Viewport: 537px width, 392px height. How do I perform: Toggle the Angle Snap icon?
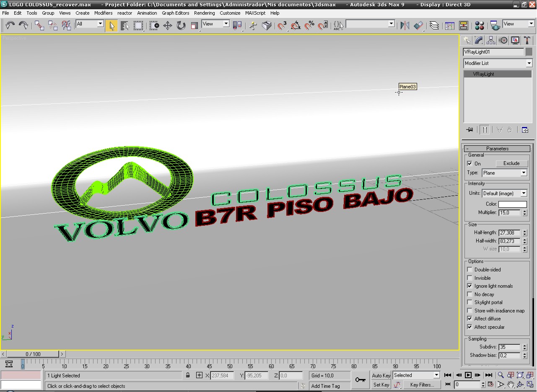[x=296, y=26]
